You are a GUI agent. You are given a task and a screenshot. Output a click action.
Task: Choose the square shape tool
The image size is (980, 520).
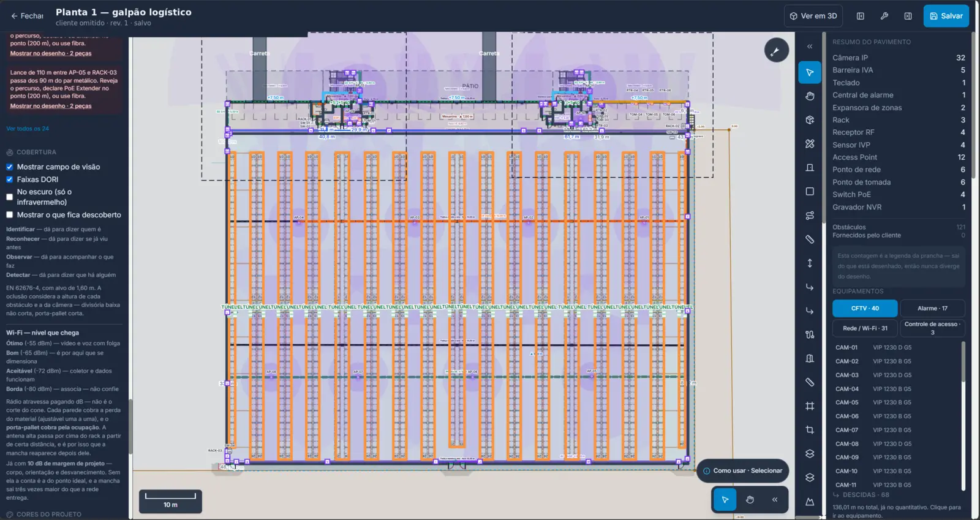pos(810,192)
